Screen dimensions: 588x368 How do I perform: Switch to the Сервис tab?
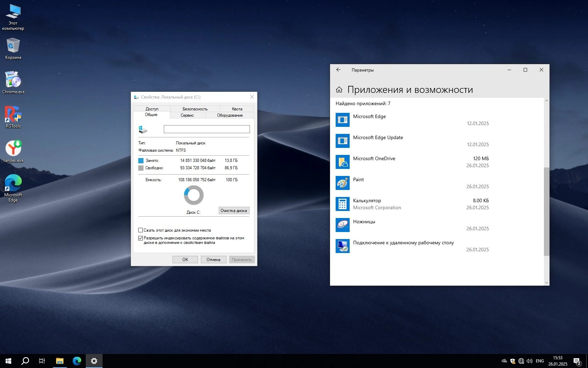click(x=187, y=115)
